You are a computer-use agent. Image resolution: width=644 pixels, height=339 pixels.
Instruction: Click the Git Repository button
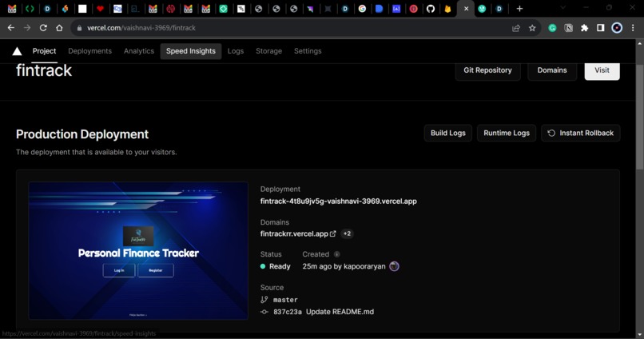(488, 70)
